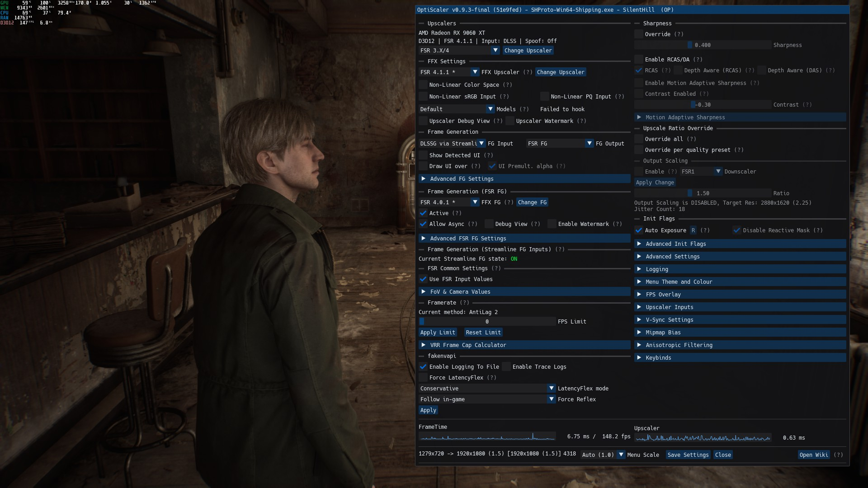The image size is (868, 488).
Task: Toggle Upscaler Debug View checkbox
Action: click(x=423, y=121)
